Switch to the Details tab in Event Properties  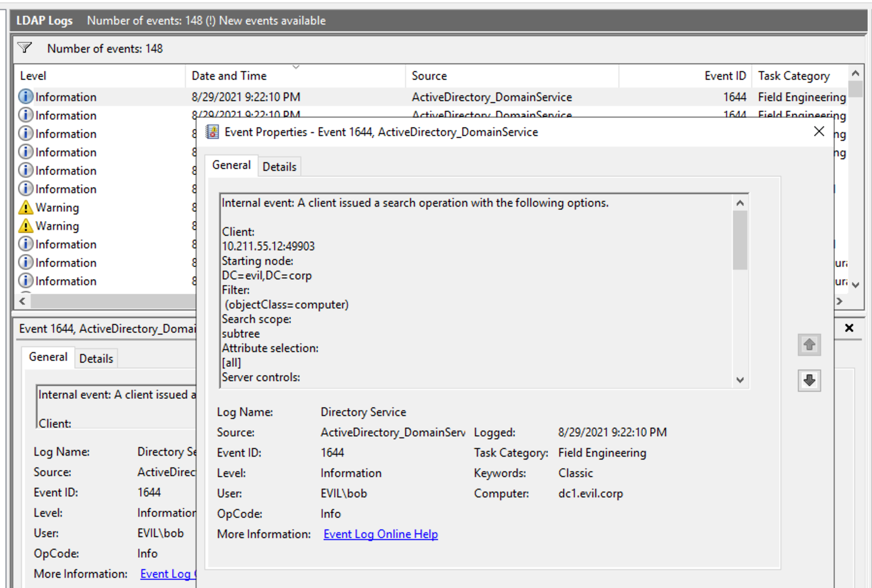(x=279, y=166)
